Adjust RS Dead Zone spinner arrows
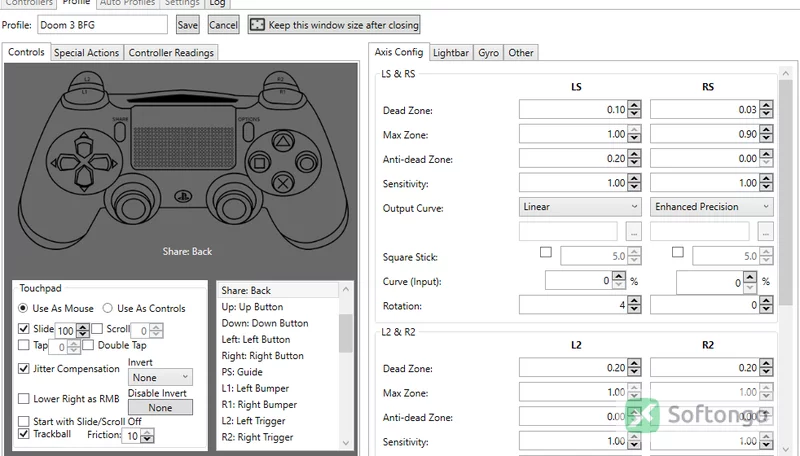800x456 pixels. [766, 109]
